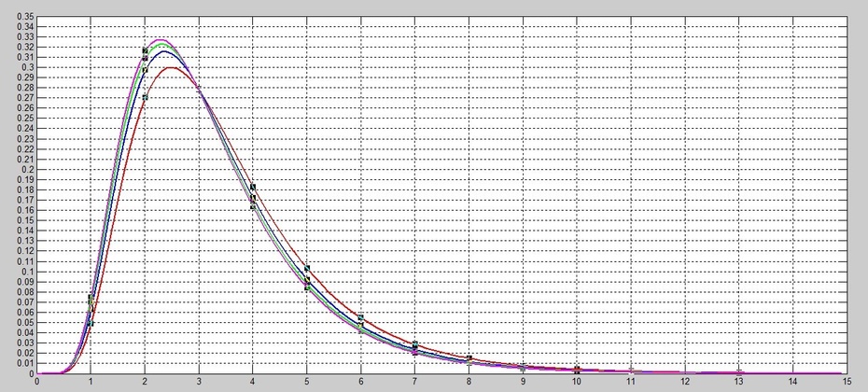Click the data marker at x=7
The height and width of the screenshot is (392, 868).
(x=415, y=345)
